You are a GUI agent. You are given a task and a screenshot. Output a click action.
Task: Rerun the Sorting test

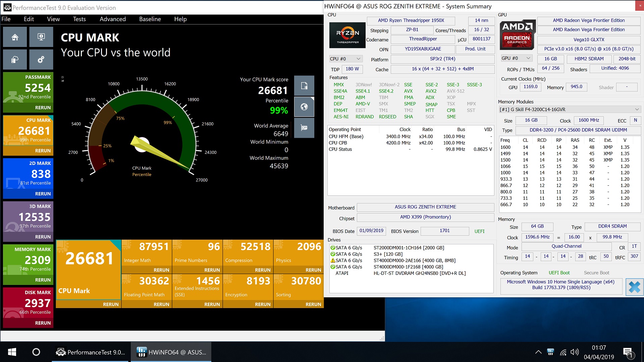click(x=313, y=304)
